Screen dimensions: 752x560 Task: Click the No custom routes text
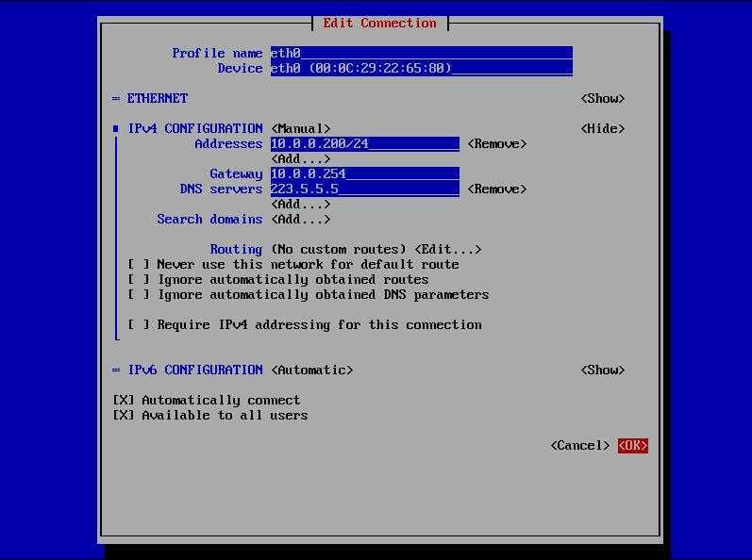pyautogui.click(x=339, y=249)
